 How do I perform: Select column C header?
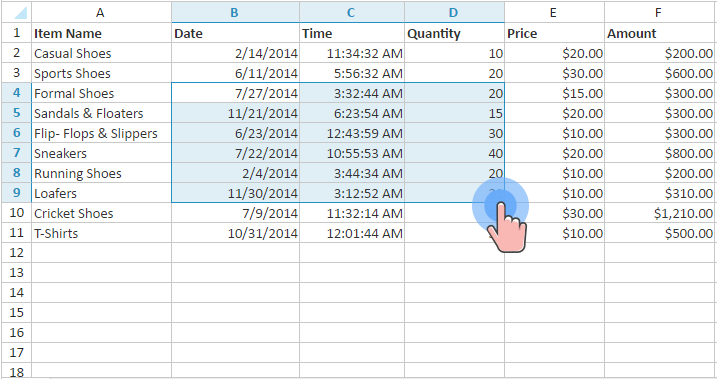coord(352,12)
